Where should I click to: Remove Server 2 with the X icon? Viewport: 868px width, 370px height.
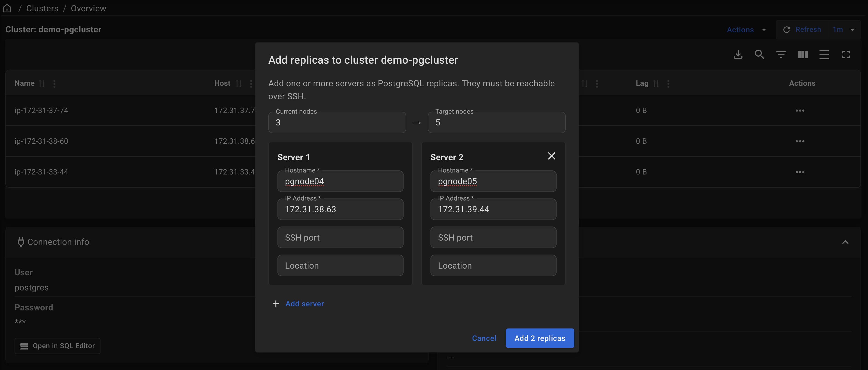[552, 156]
